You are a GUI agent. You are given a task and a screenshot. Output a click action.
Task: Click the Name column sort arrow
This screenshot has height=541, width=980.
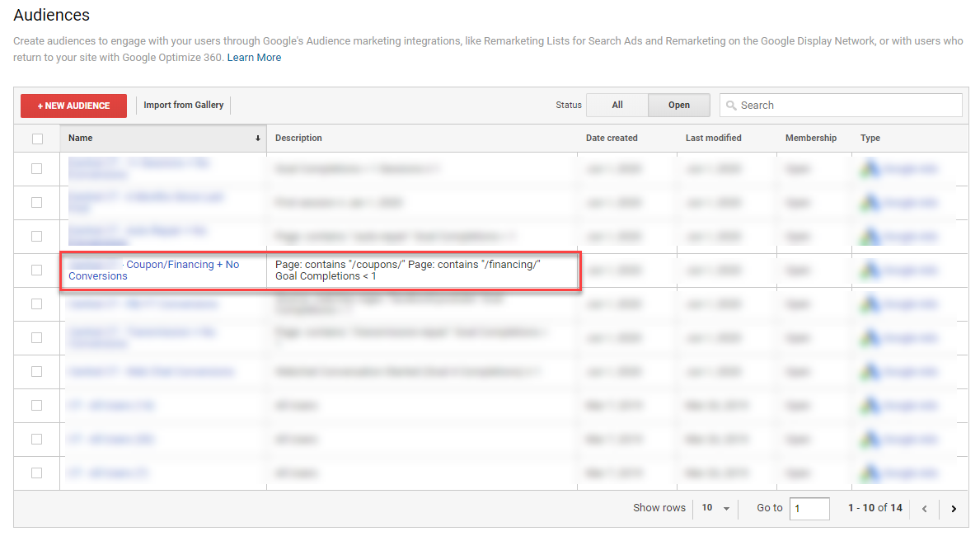[258, 139]
